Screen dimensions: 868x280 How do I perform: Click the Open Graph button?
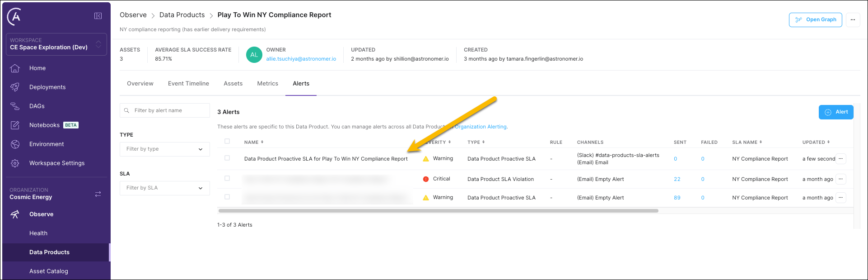click(815, 20)
